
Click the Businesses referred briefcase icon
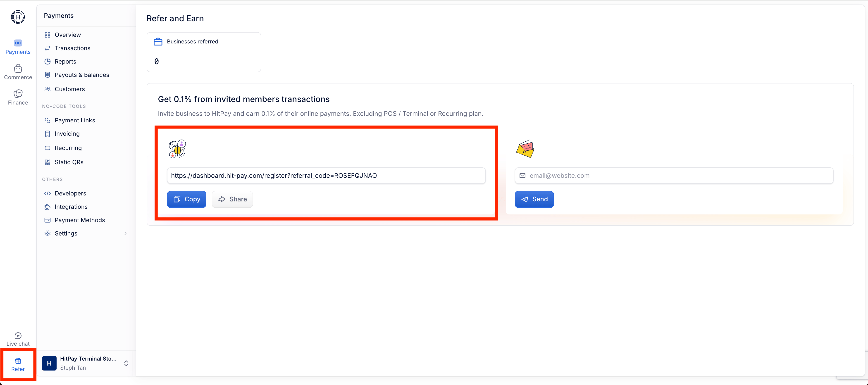click(x=158, y=41)
